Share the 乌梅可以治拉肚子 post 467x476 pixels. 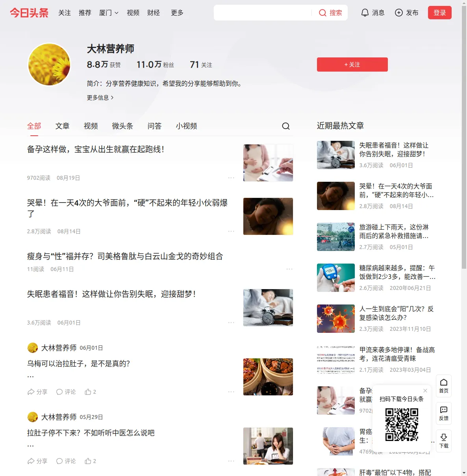[37, 392]
